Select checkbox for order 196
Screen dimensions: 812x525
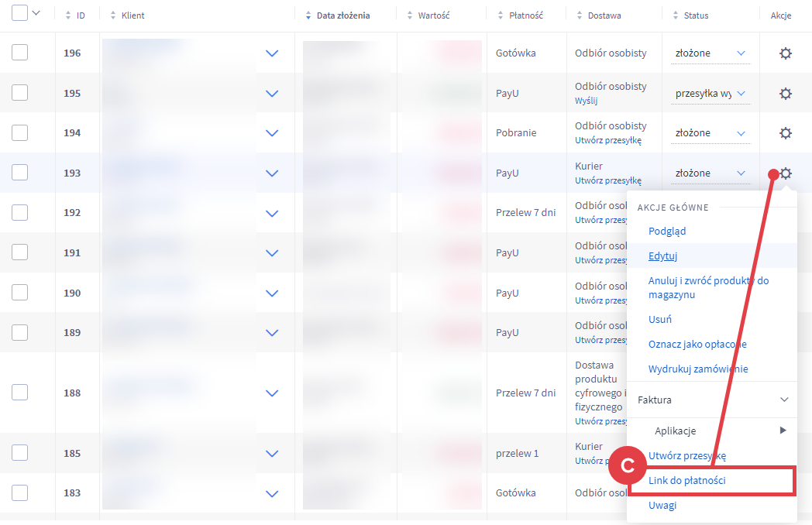[x=19, y=53]
